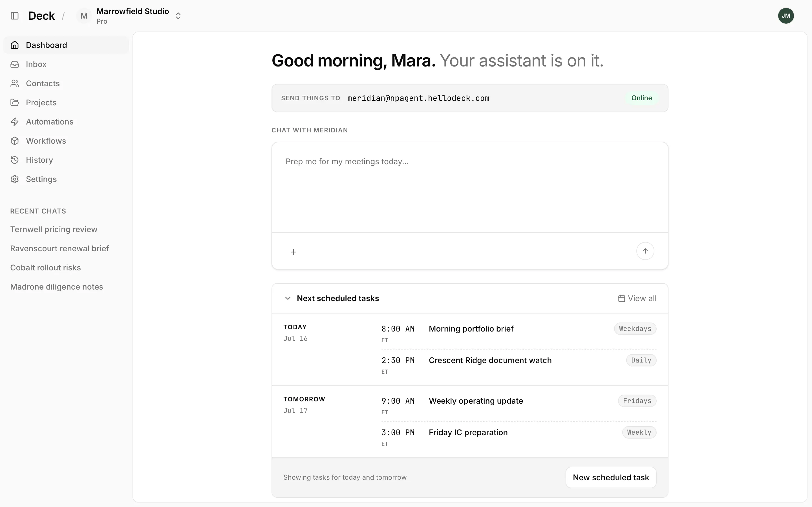Click the Automations lightning bolt icon

click(x=15, y=122)
